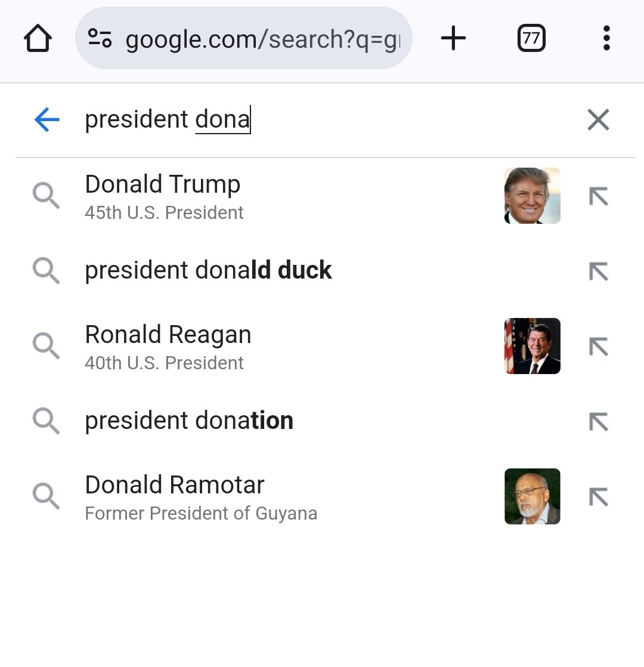Open a new tab with plus icon
The height and width of the screenshot is (667, 644).
pos(453,38)
